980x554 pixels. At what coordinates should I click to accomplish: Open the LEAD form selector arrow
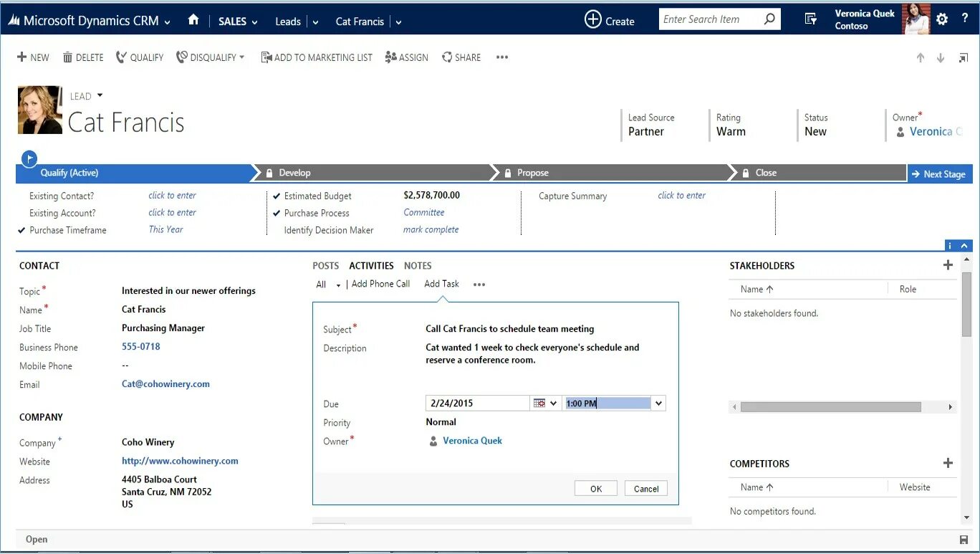pyautogui.click(x=100, y=95)
